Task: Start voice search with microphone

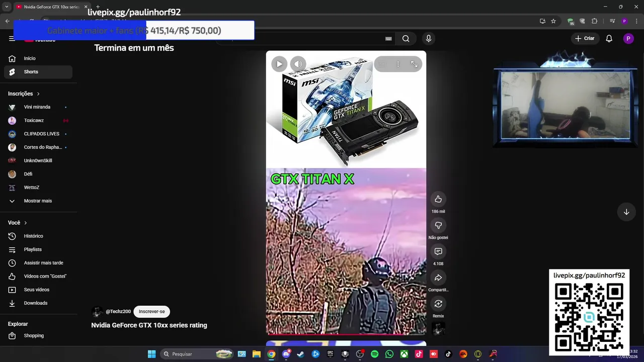Action: [x=429, y=39]
